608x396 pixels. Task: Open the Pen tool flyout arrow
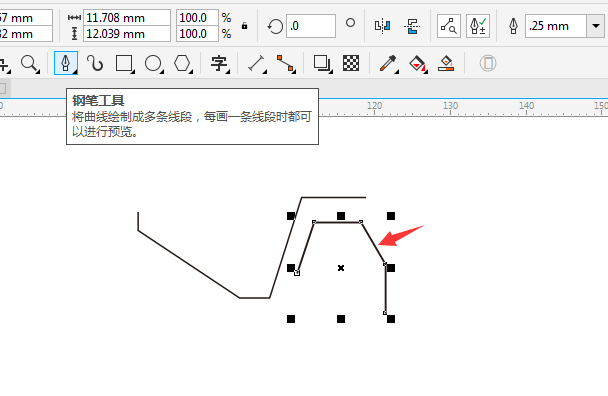pos(75,72)
